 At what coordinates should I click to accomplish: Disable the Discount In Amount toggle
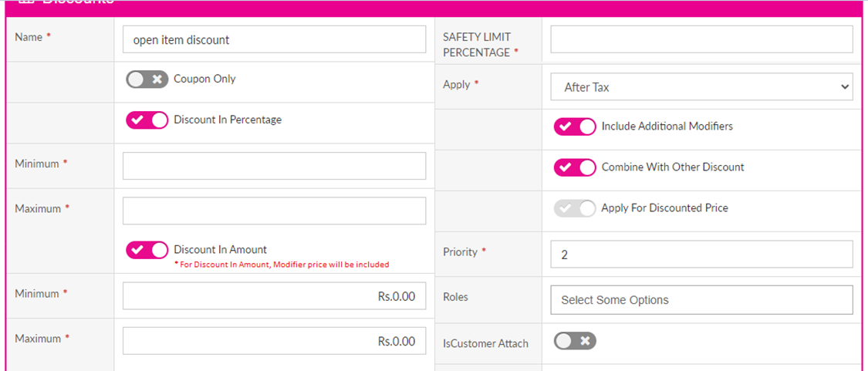coord(147,250)
